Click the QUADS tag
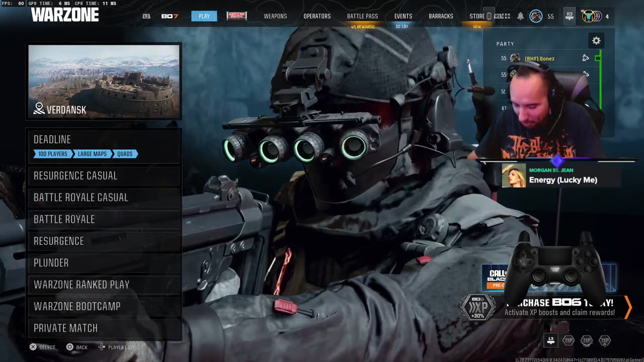Image resolution: width=644 pixels, height=362 pixels. (125, 154)
